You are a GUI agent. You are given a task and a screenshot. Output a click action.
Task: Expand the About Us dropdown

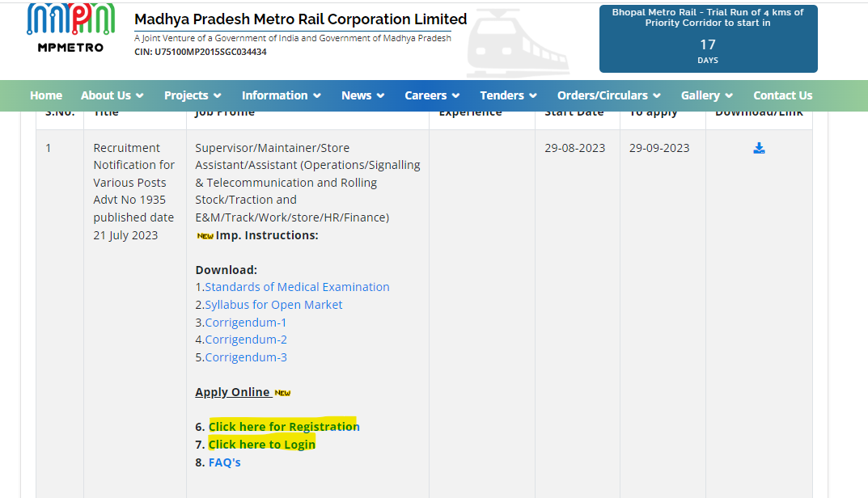coord(112,95)
